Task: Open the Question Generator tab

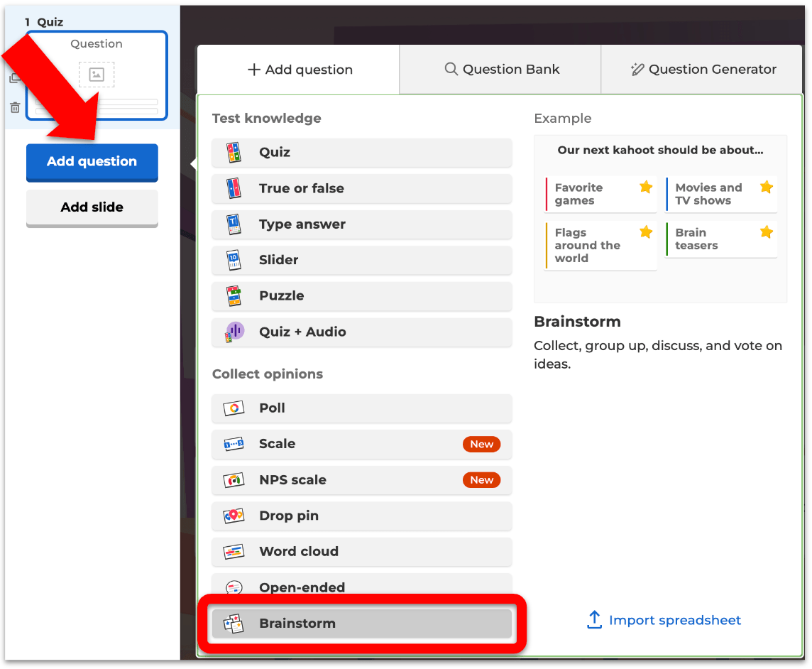Action: (x=702, y=70)
